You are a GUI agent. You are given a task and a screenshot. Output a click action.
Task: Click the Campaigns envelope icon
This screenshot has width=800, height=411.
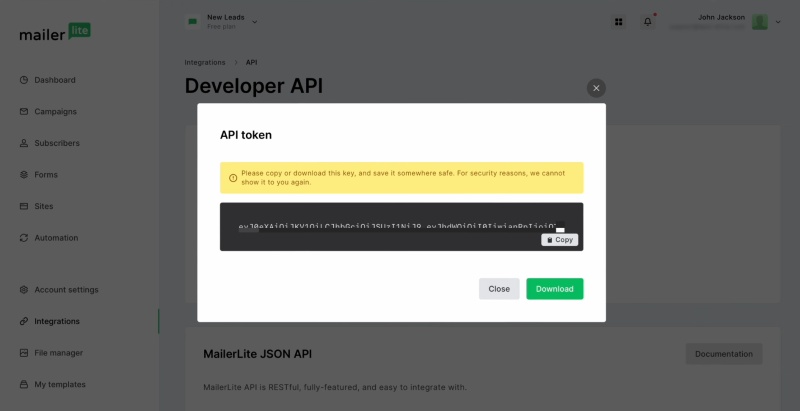point(24,111)
